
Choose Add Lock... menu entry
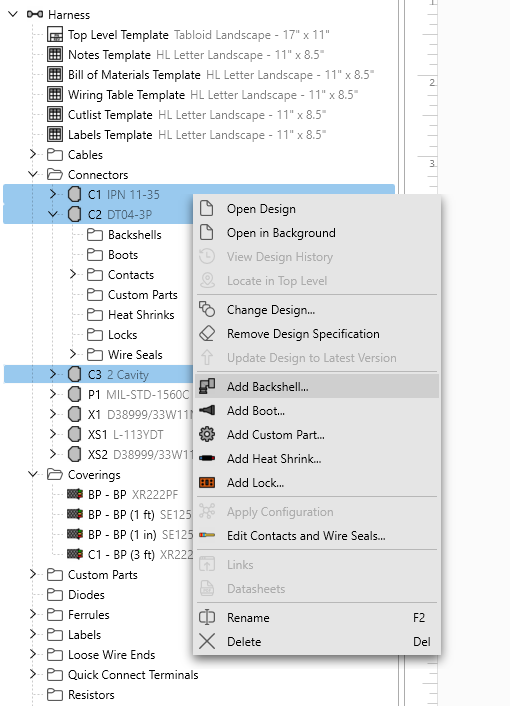(x=317, y=483)
